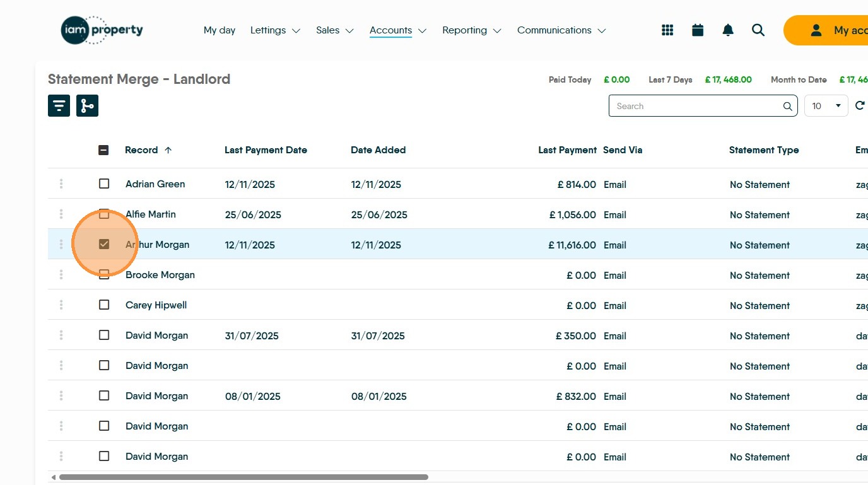Click the horizontal scrollbar under the table
Image resolution: width=868 pixels, height=485 pixels.
[243, 477]
